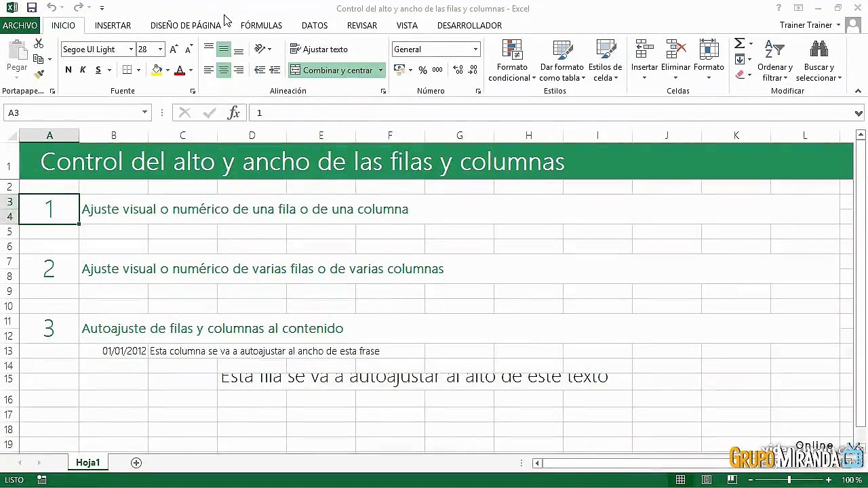
Task: Switch to the DATOS tab
Action: click(315, 25)
